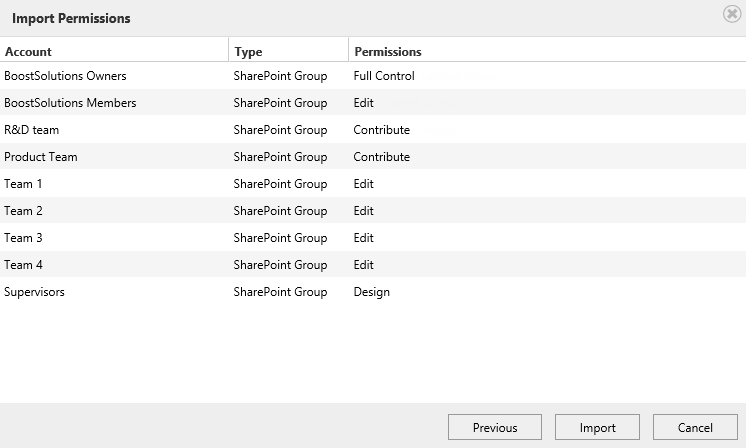The height and width of the screenshot is (448, 746).
Task: Click the Import button
Action: pyautogui.click(x=597, y=427)
